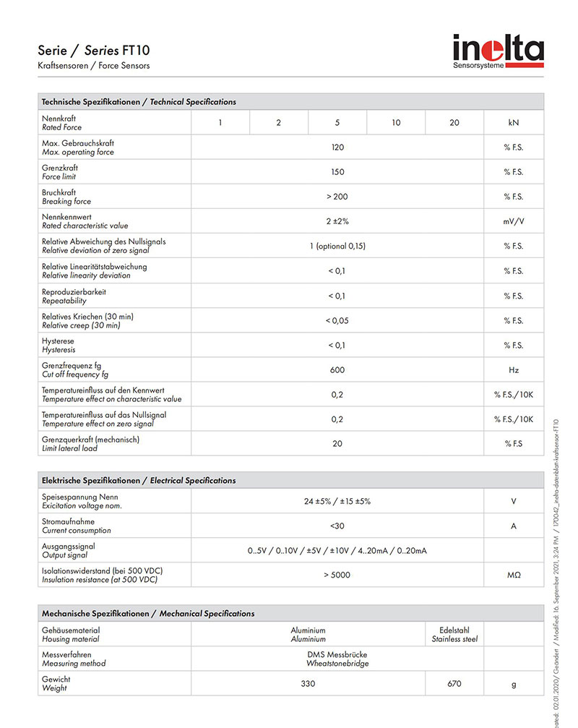Image resolution: width=578 pixels, height=728 pixels.
Task: Select rated force value 10
Action: tap(396, 123)
